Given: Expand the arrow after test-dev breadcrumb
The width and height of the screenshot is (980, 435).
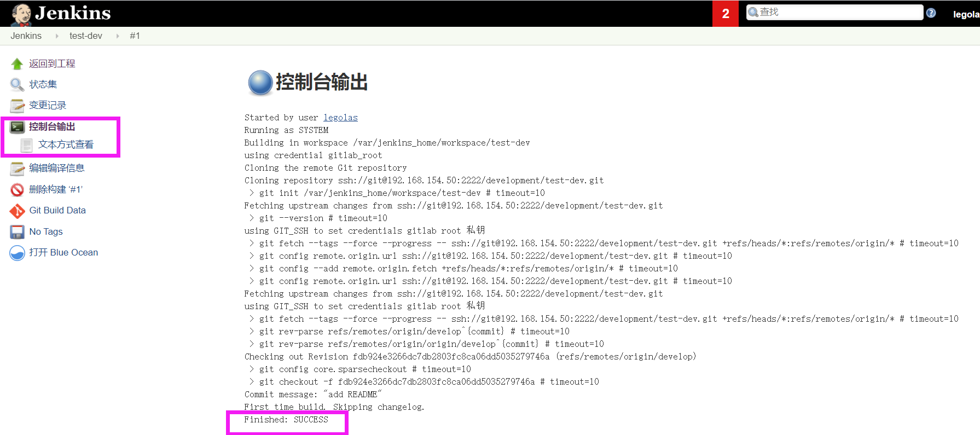Looking at the screenshot, I should (x=117, y=36).
